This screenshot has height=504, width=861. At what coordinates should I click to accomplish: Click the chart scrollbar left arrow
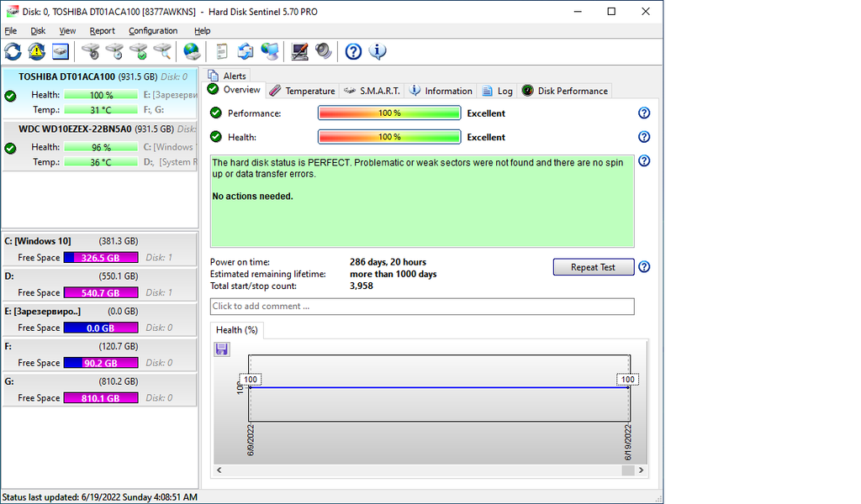pyautogui.click(x=219, y=470)
